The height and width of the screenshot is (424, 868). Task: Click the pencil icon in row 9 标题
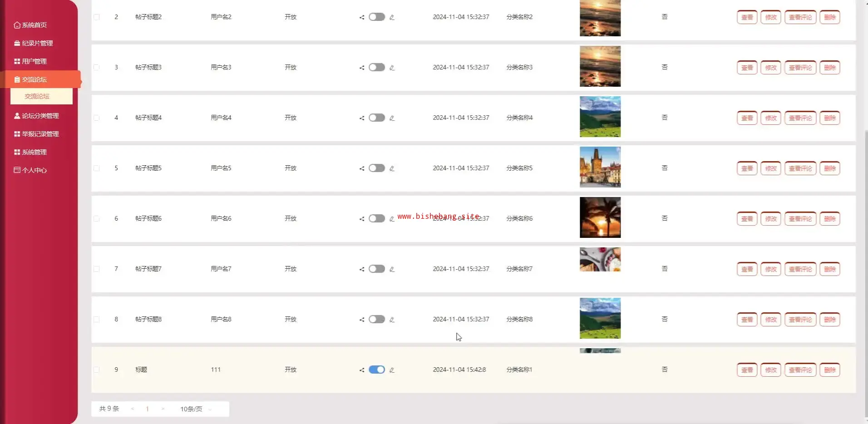[x=392, y=370]
